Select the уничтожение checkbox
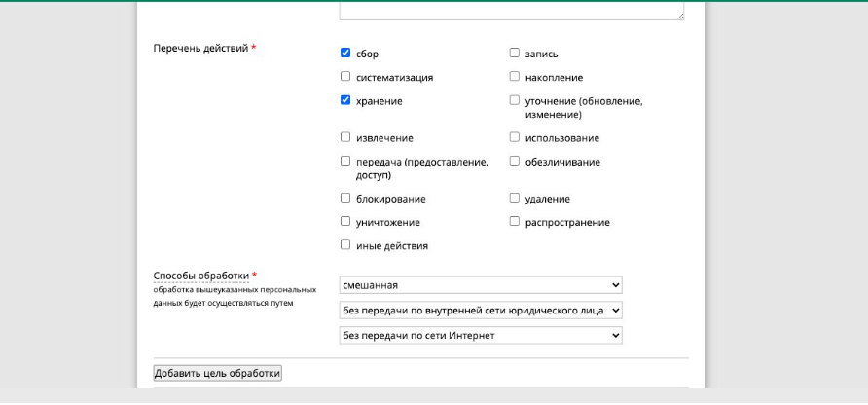 (345, 222)
